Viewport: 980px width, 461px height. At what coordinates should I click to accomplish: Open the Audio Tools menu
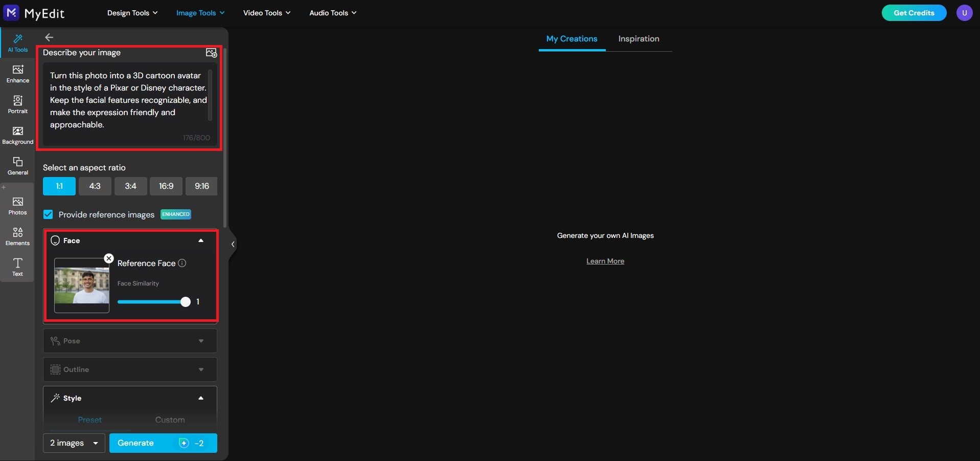pyautogui.click(x=333, y=13)
